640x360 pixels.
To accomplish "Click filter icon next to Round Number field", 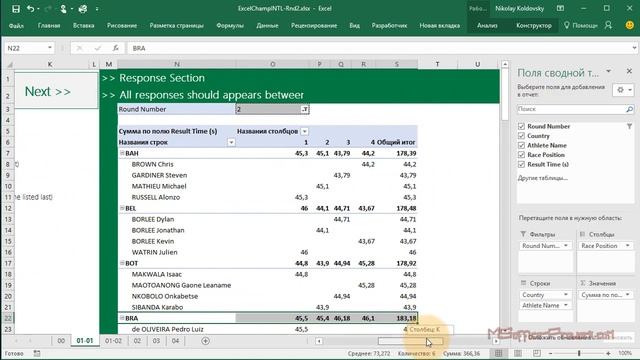I will 629,127.
